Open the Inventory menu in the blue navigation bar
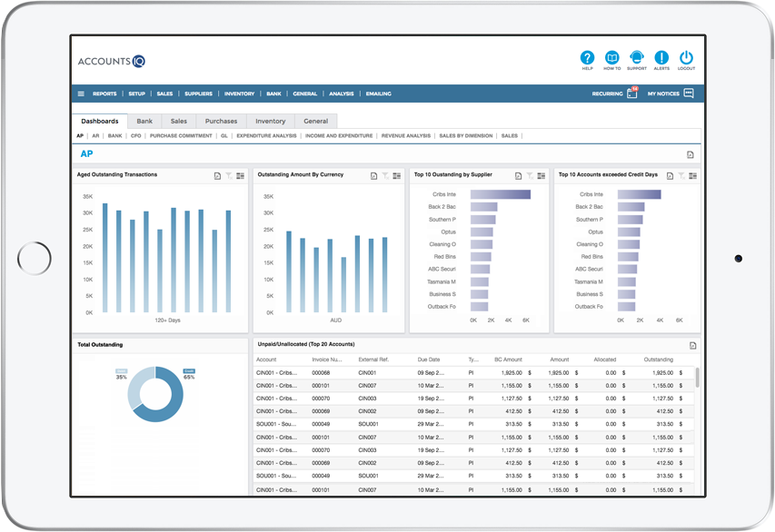 click(x=239, y=94)
